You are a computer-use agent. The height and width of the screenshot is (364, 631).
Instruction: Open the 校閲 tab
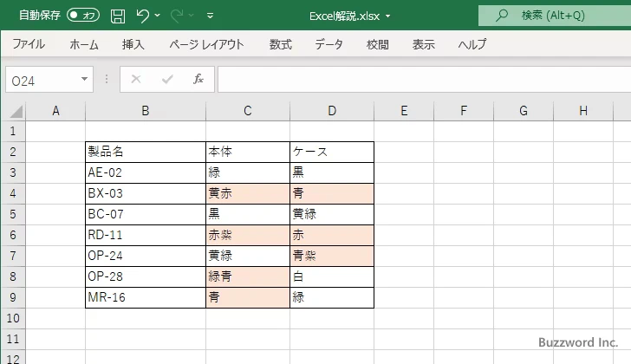tap(378, 44)
